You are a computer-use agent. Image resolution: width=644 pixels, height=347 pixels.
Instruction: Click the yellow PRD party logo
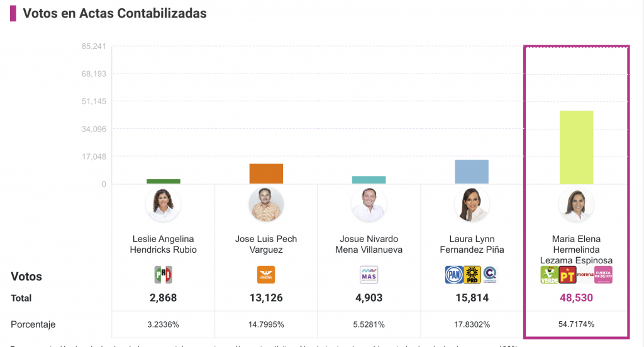(x=472, y=275)
